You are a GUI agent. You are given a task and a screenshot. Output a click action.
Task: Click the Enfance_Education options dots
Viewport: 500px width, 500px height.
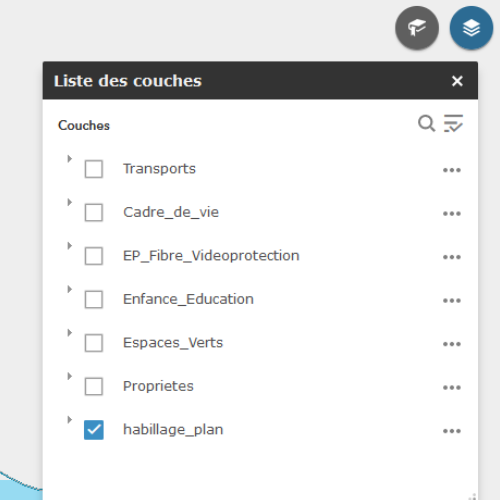click(452, 300)
